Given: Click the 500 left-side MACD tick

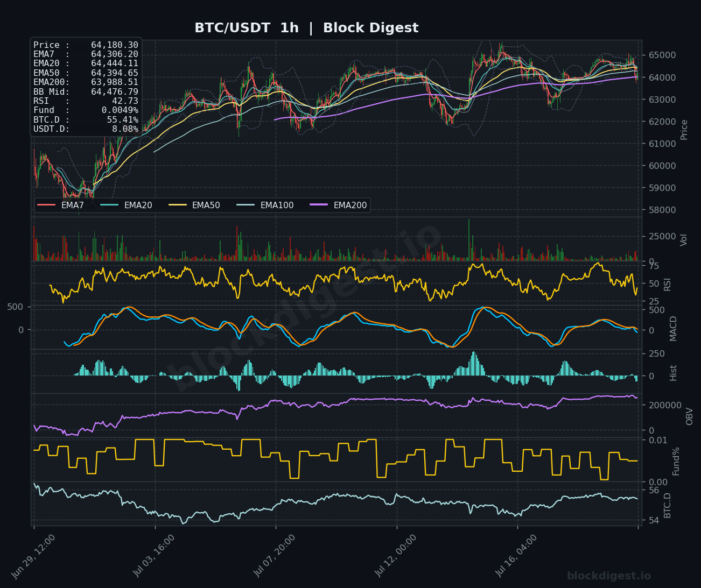Looking at the screenshot, I should tap(15, 307).
